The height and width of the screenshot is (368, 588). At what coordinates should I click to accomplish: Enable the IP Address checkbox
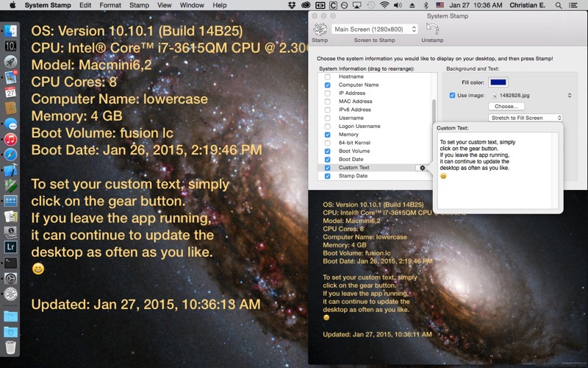click(327, 93)
